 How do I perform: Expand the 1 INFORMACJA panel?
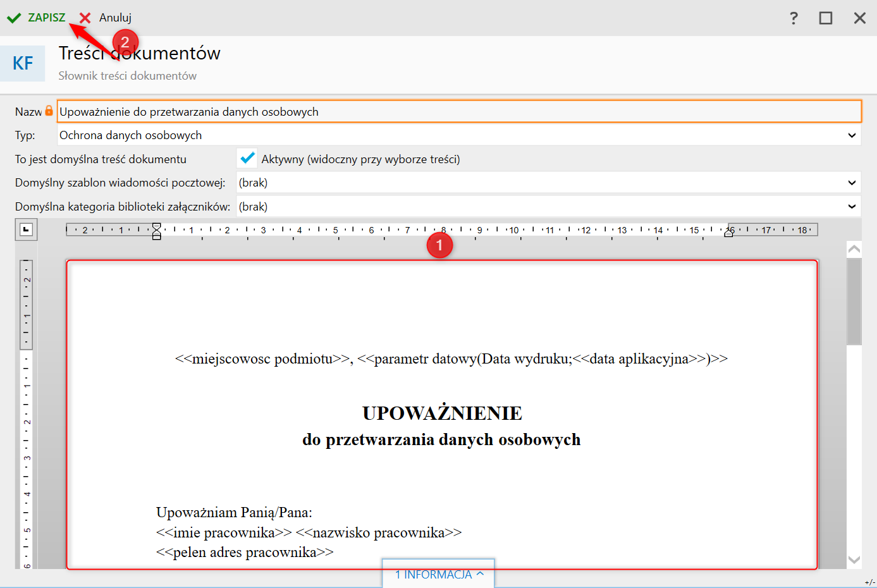click(x=438, y=574)
